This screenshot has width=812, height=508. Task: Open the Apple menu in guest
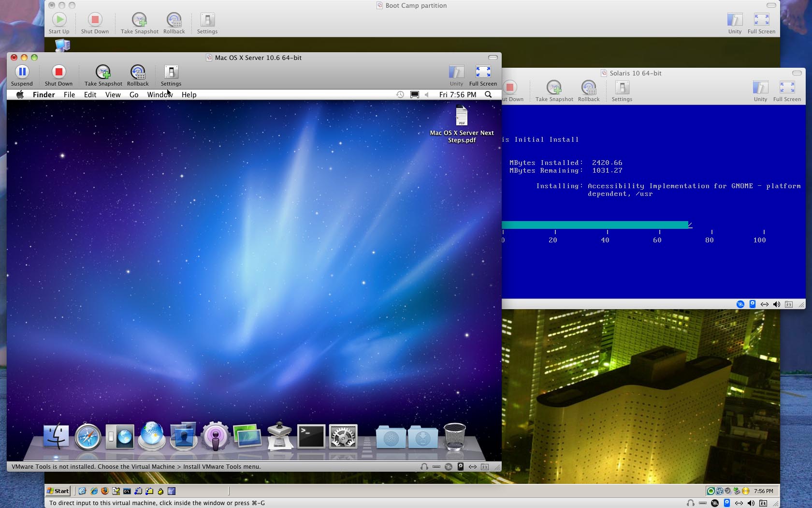pyautogui.click(x=20, y=95)
